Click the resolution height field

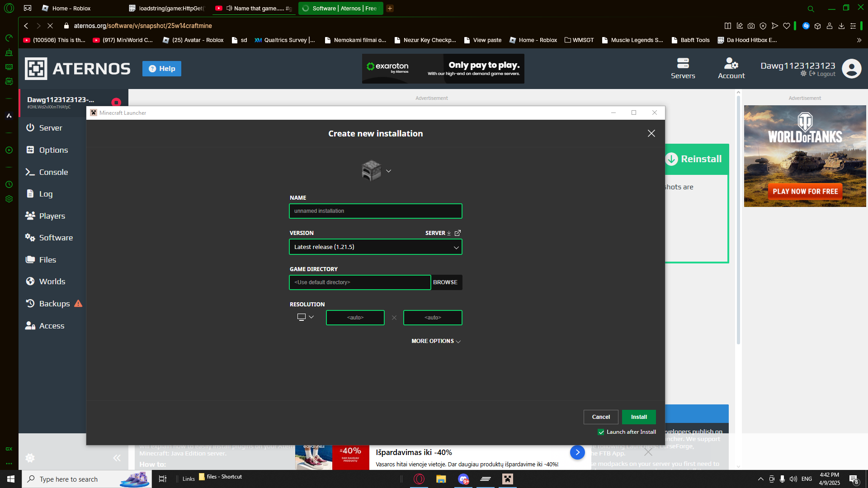click(x=433, y=318)
